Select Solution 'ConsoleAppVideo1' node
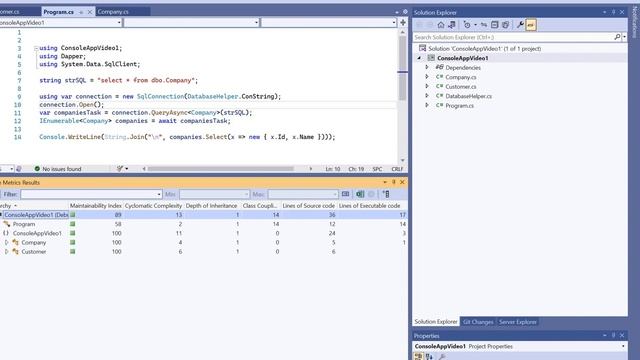 (x=484, y=49)
